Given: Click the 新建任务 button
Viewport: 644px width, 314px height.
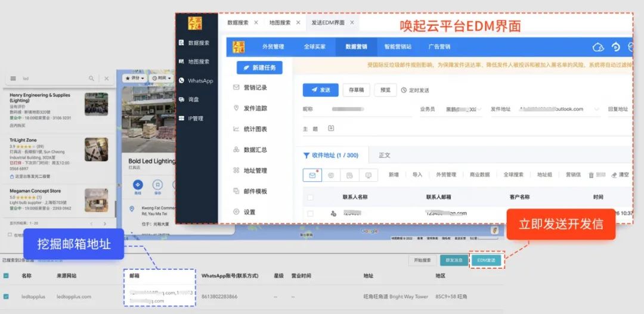Looking at the screenshot, I should click(x=259, y=68).
